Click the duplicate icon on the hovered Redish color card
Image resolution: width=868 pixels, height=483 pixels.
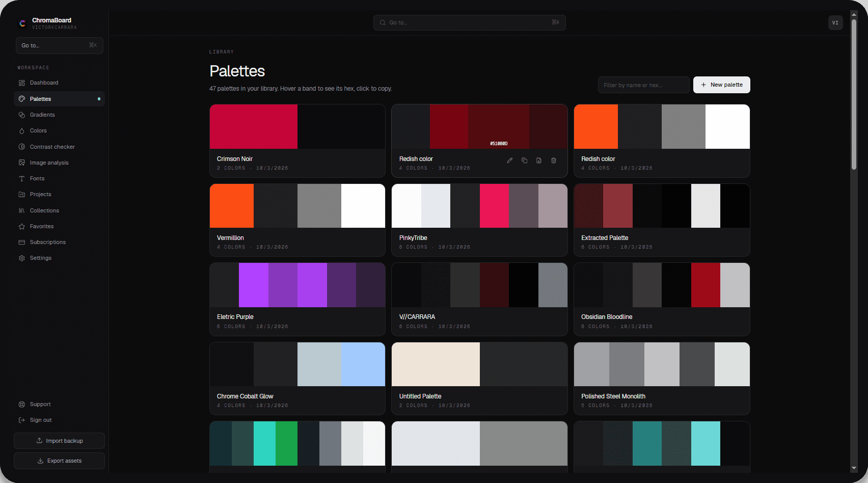pos(524,160)
